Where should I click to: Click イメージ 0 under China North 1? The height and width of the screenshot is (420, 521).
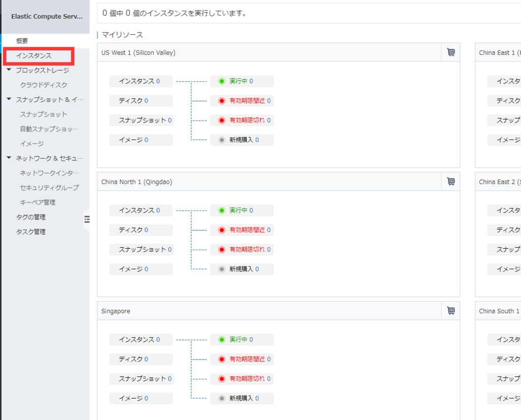coord(141,269)
